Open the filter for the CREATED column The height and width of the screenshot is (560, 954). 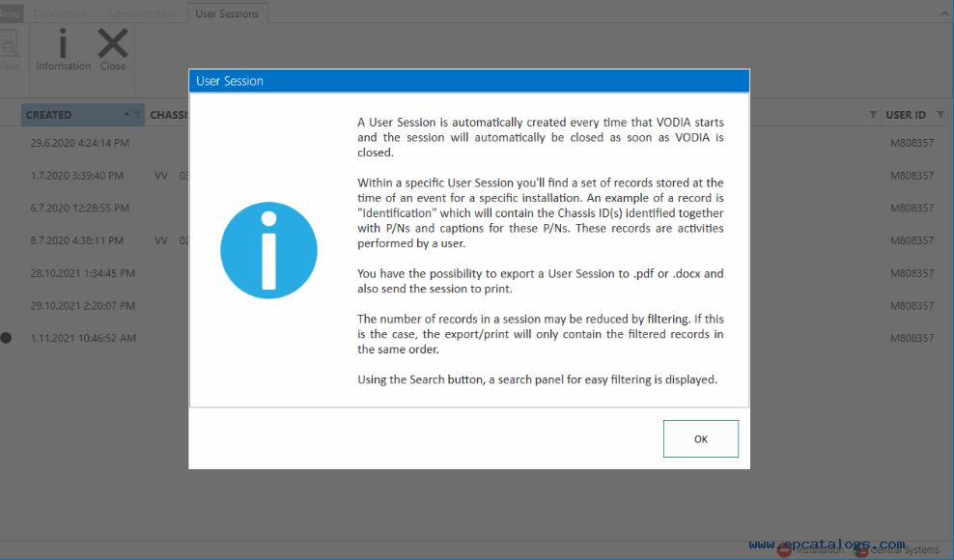tap(137, 115)
